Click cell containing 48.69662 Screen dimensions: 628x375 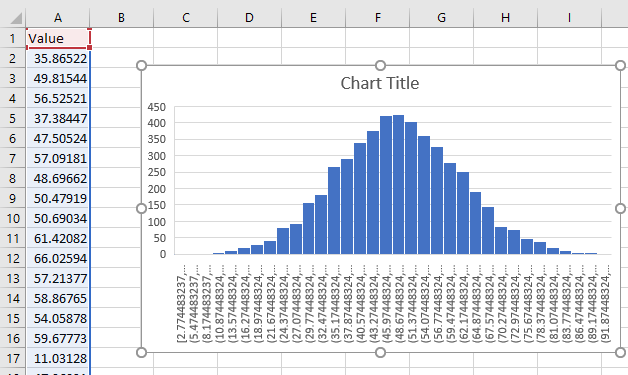click(58, 178)
